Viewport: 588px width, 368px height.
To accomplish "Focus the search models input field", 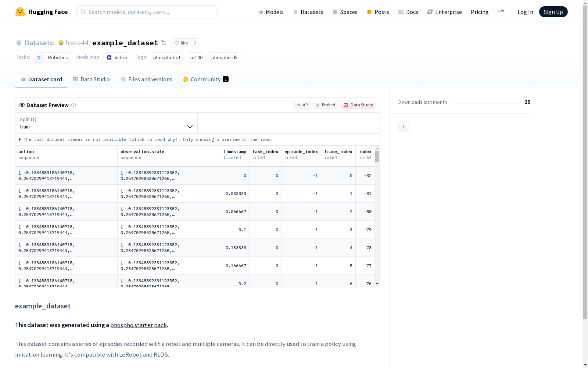I will 147,12.
